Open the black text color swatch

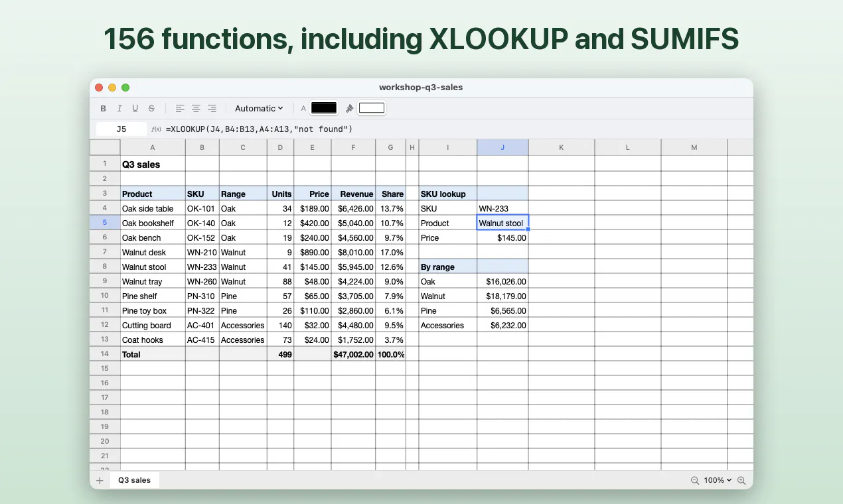point(324,108)
